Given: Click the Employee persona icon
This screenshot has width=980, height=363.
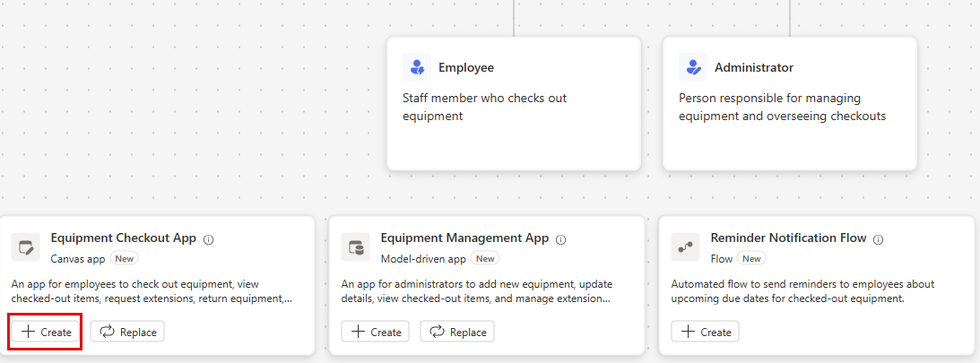Looking at the screenshot, I should pos(416,67).
